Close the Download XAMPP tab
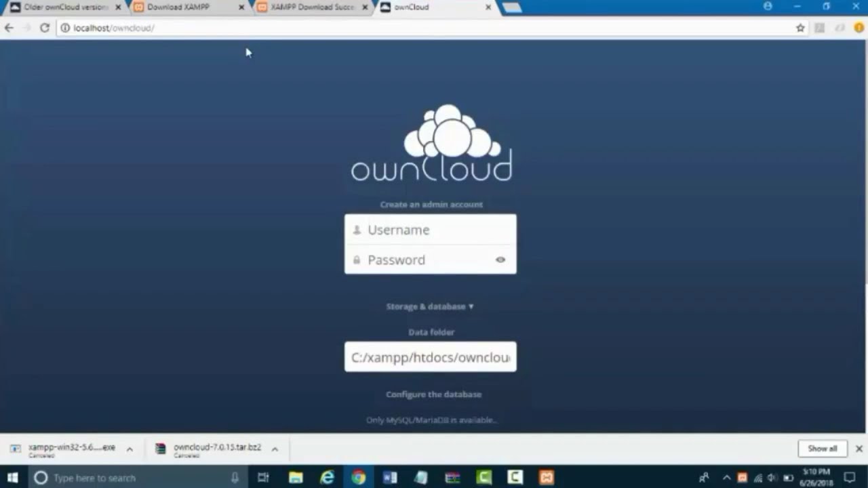 241,7
